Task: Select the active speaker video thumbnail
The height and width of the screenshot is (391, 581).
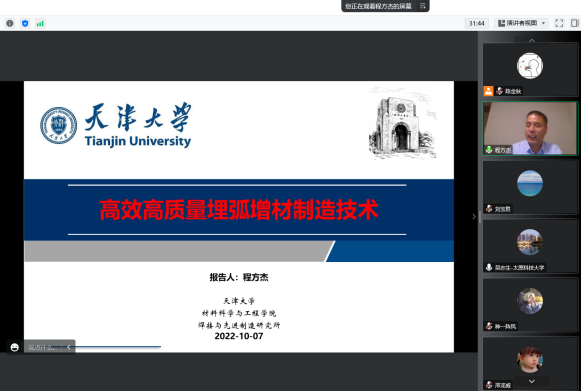Action: click(x=530, y=128)
